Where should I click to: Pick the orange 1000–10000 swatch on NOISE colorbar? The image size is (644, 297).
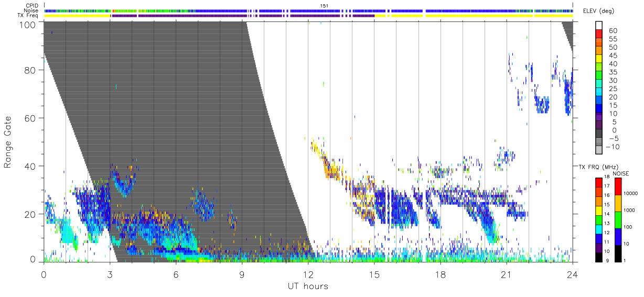coord(618,202)
